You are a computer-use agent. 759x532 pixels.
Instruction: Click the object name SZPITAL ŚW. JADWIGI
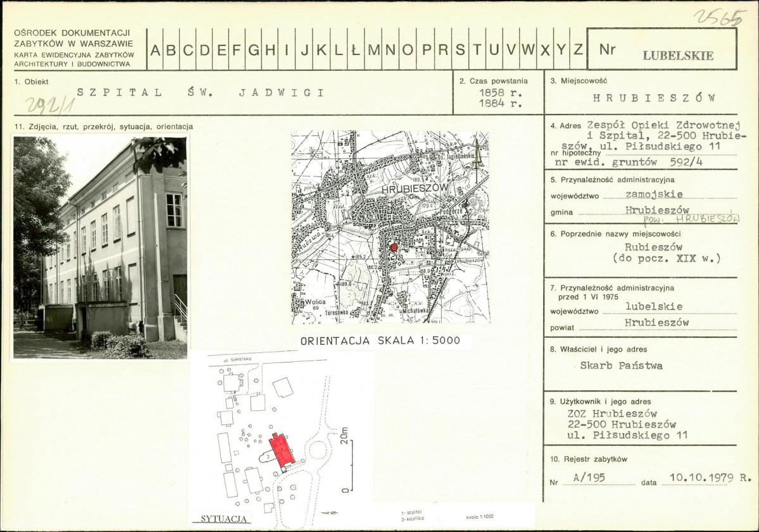[201, 92]
